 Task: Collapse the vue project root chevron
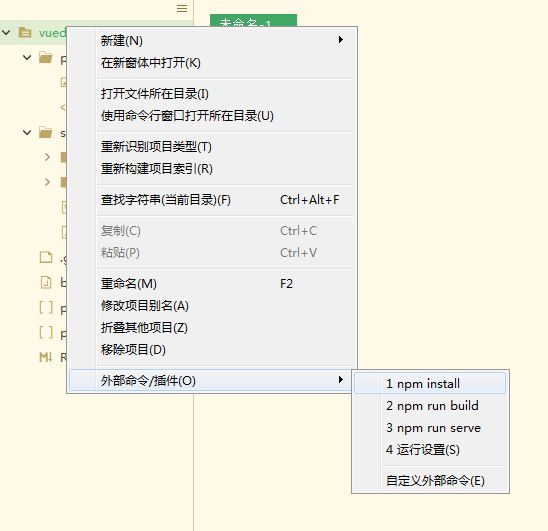coord(7,33)
